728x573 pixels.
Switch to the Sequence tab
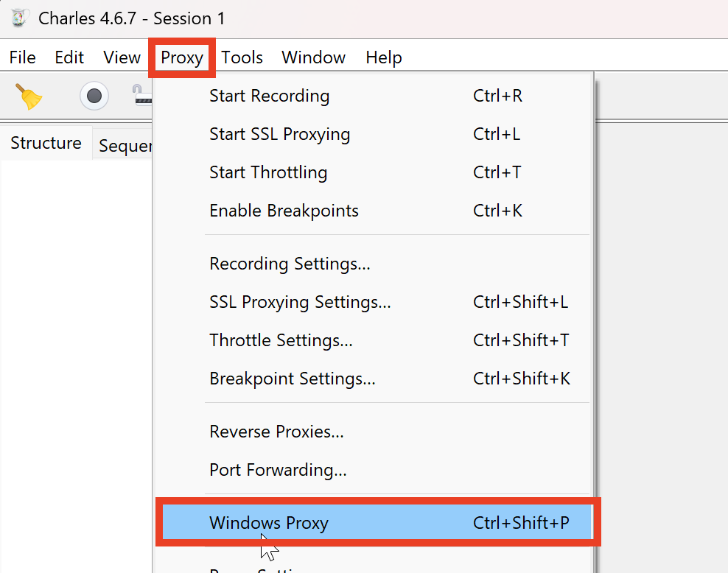point(122,145)
